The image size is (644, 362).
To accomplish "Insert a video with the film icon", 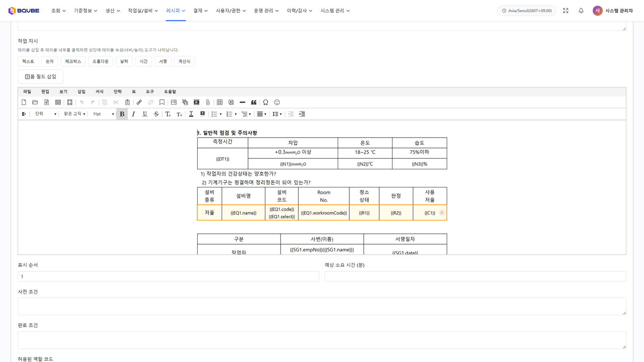I will [x=196, y=103].
